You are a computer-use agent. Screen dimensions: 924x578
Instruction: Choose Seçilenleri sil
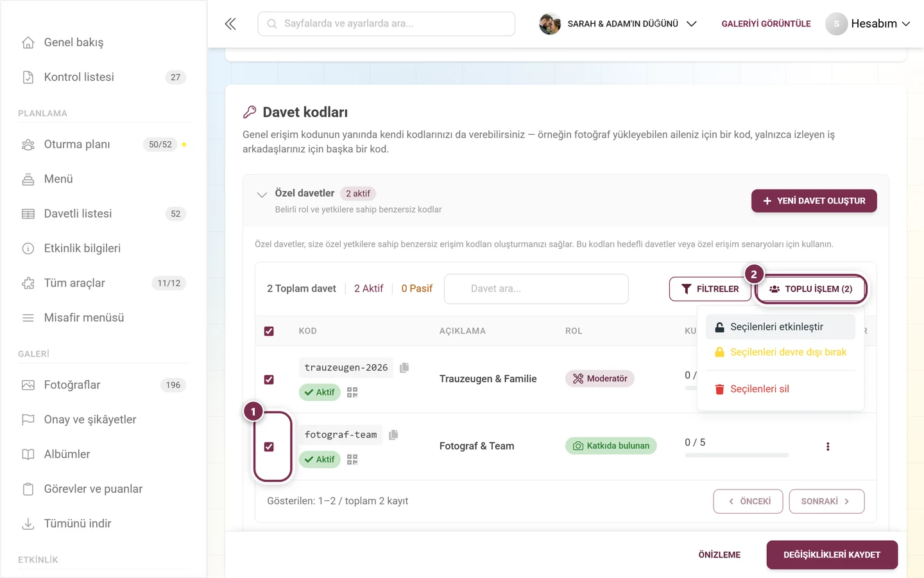780,389
